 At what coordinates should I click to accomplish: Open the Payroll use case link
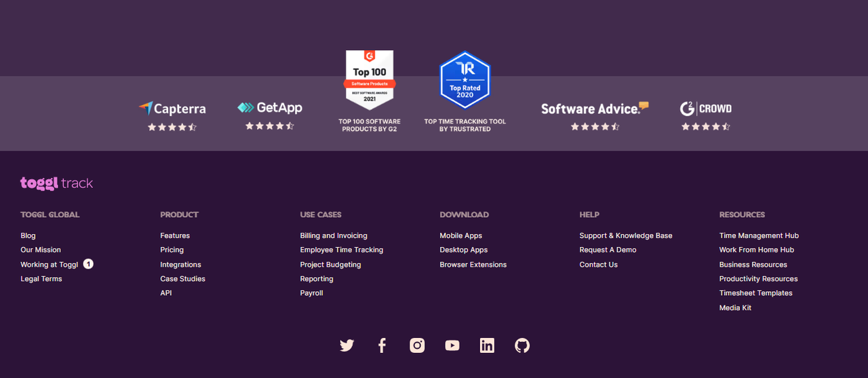pyautogui.click(x=311, y=293)
